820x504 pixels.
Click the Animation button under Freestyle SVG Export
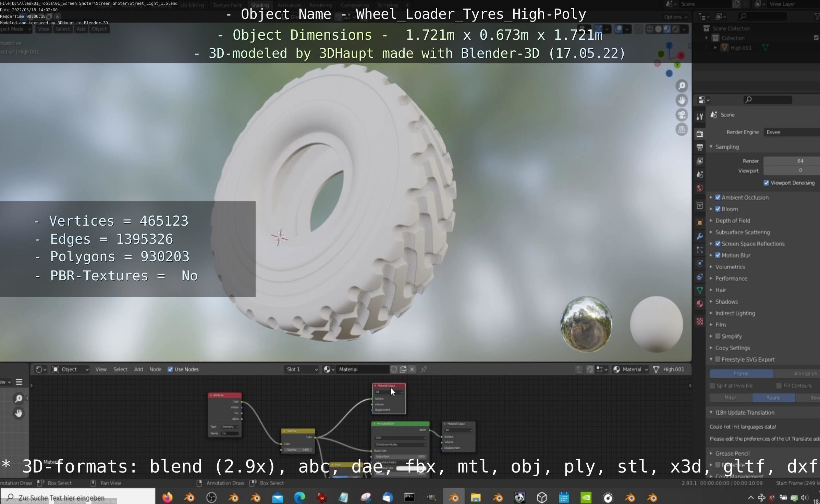797,374
